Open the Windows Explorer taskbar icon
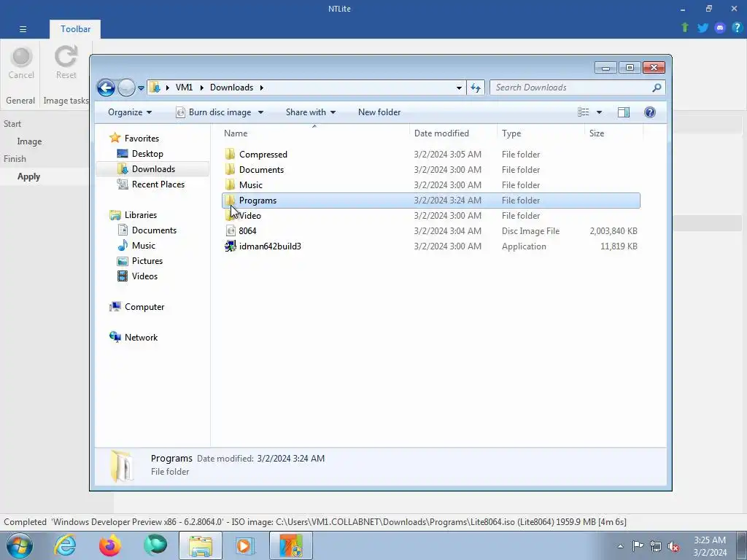This screenshot has height=560, width=747. coord(201,545)
